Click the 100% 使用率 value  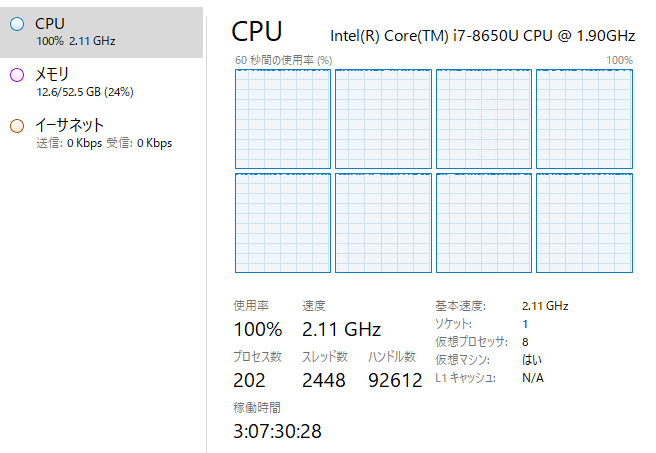(258, 329)
